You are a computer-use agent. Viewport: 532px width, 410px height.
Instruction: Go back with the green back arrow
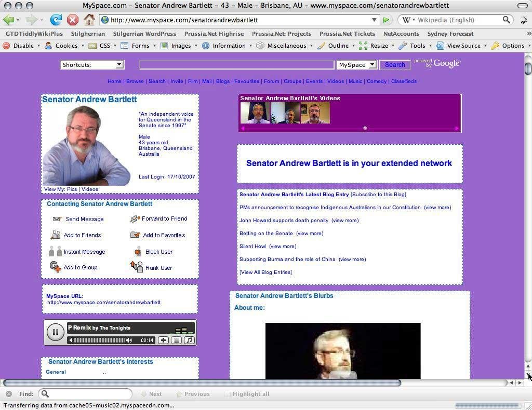click(8, 20)
